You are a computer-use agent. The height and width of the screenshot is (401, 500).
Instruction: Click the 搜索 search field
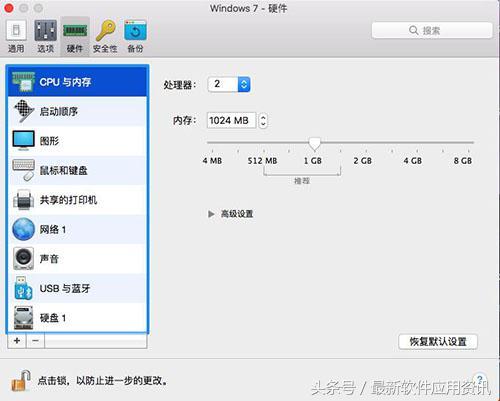click(x=432, y=30)
